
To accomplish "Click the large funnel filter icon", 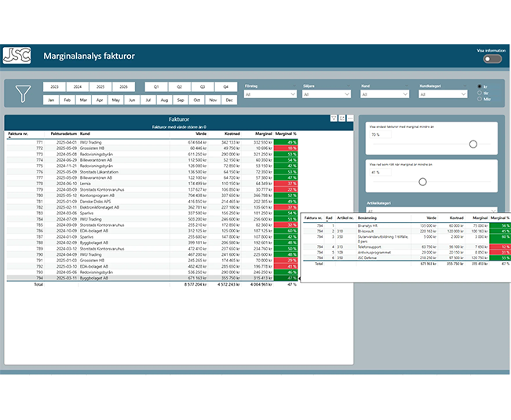I will point(23,94).
